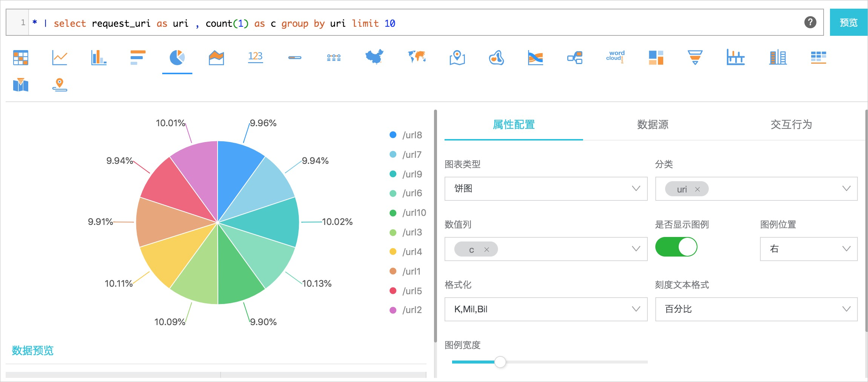Select the world map chart icon
This screenshot has height=382, width=868.
[417, 57]
